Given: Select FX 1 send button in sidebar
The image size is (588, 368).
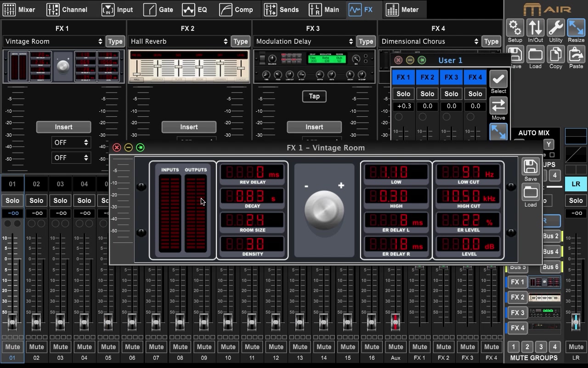Looking at the screenshot, I should point(517,282).
